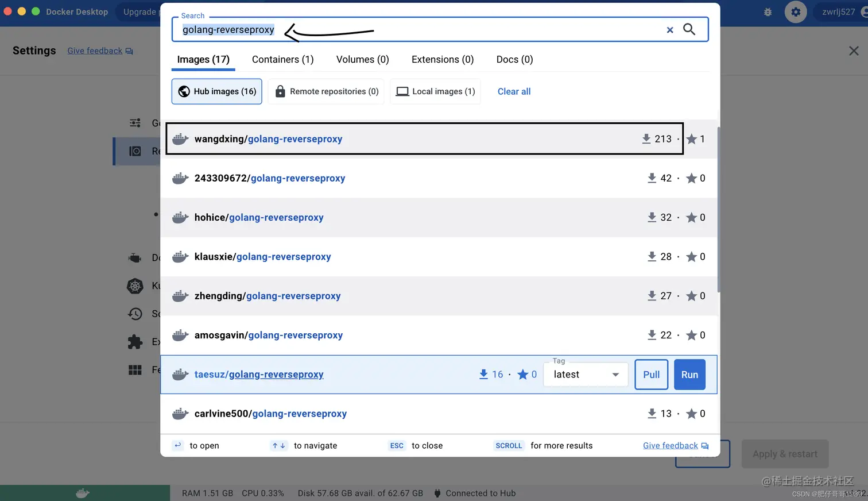This screenshot has height=501, width=868.
Task: Switch to the Containers (1) tab
Action: [283, 60]
